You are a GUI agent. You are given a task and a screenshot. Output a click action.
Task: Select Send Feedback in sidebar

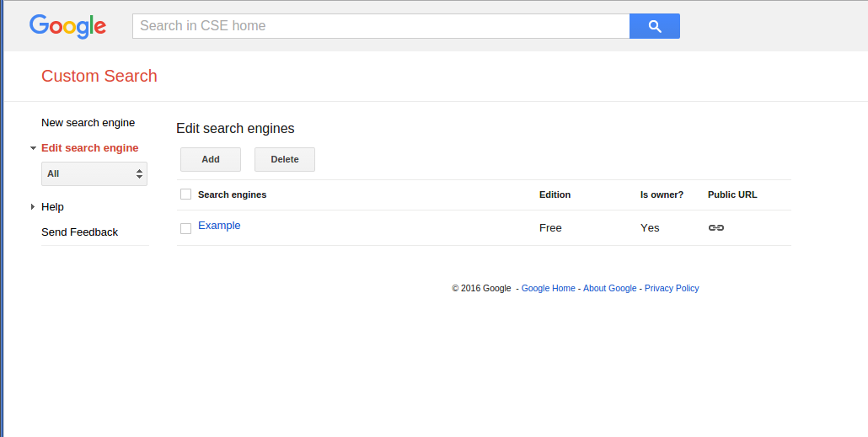click(x=79, y=232)
